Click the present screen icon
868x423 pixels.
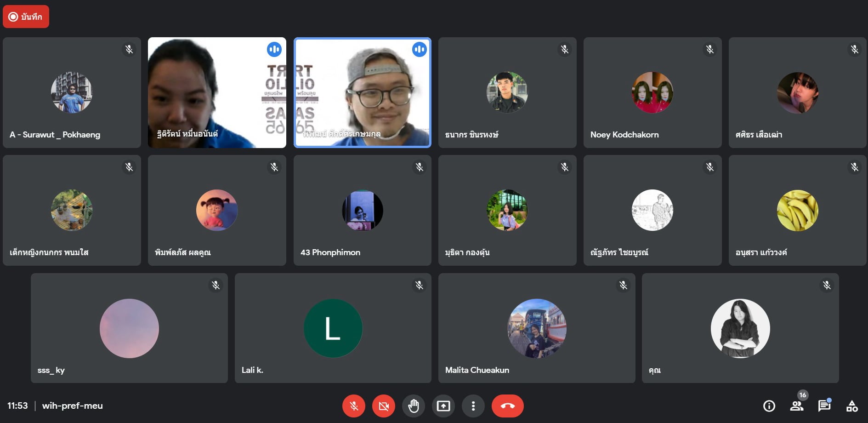point(443,406)
